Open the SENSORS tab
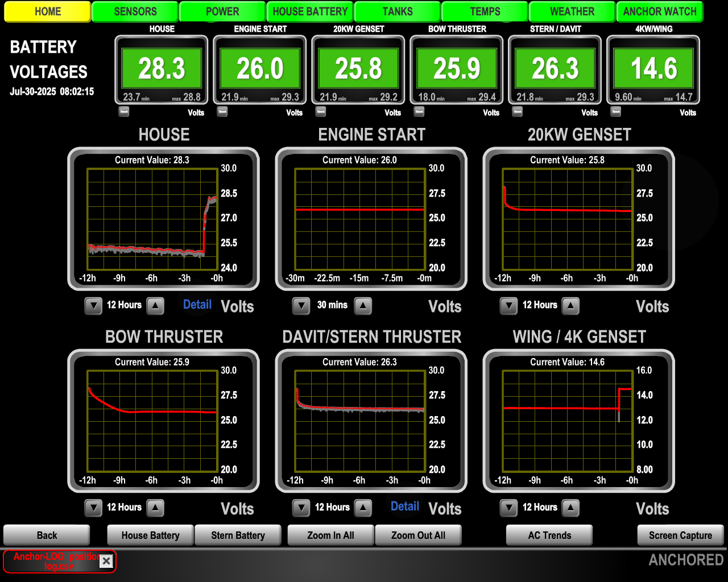The height and width of the screenshot is (582, 728). [135, 11]
